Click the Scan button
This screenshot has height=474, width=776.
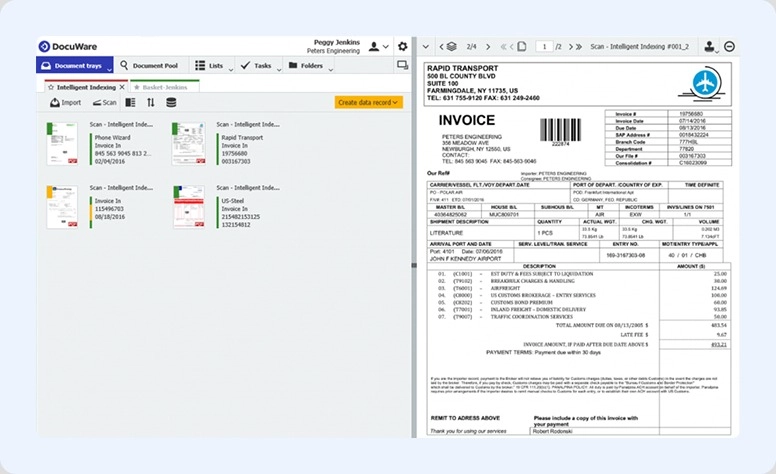click(x=104, y=102)
